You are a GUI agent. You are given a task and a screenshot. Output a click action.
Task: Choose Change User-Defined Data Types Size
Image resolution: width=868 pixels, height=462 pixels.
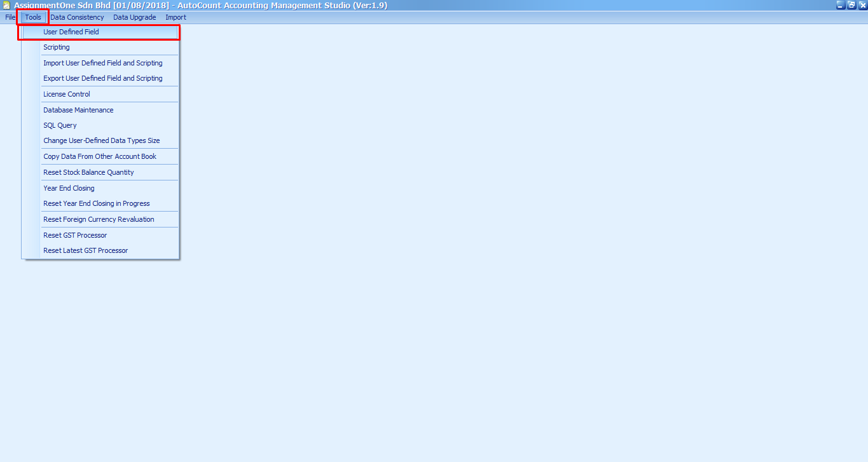click(100, 140)
